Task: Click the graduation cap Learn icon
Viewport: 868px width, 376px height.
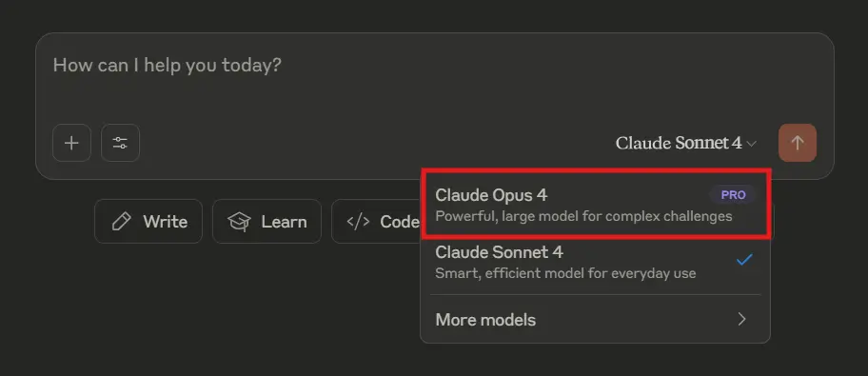Action: 239,222
